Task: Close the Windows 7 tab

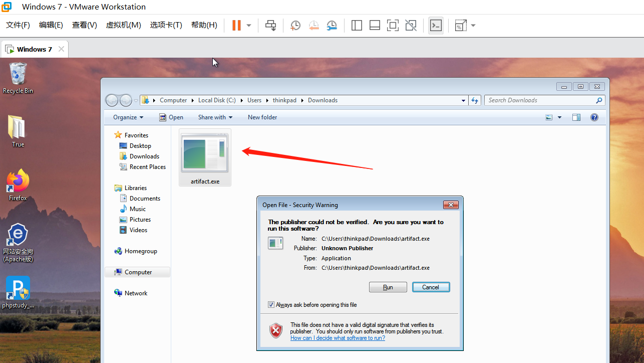Action: [61, 49]
